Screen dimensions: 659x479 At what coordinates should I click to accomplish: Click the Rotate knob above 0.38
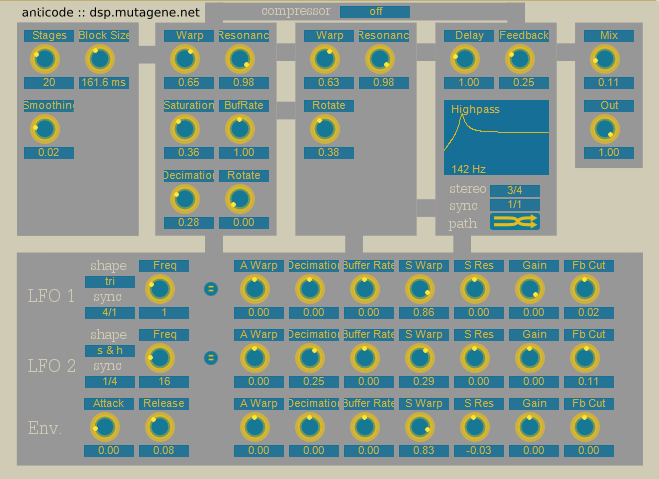325,129
